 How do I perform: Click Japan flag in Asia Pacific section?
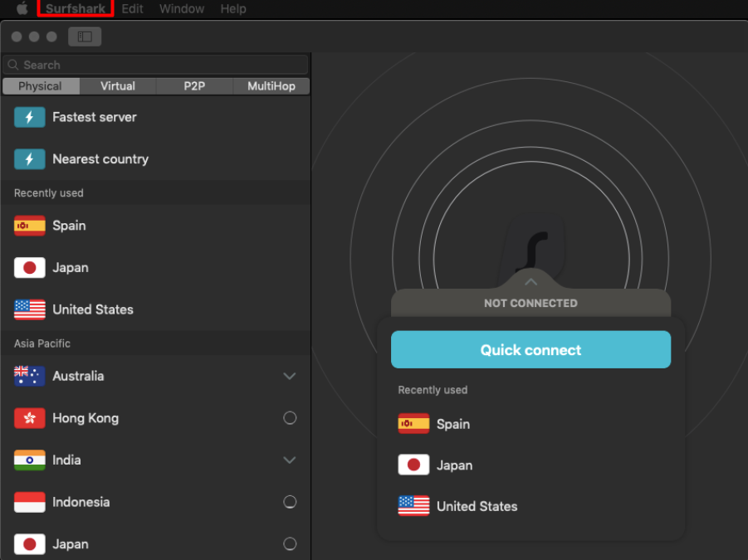pos(30,543)
